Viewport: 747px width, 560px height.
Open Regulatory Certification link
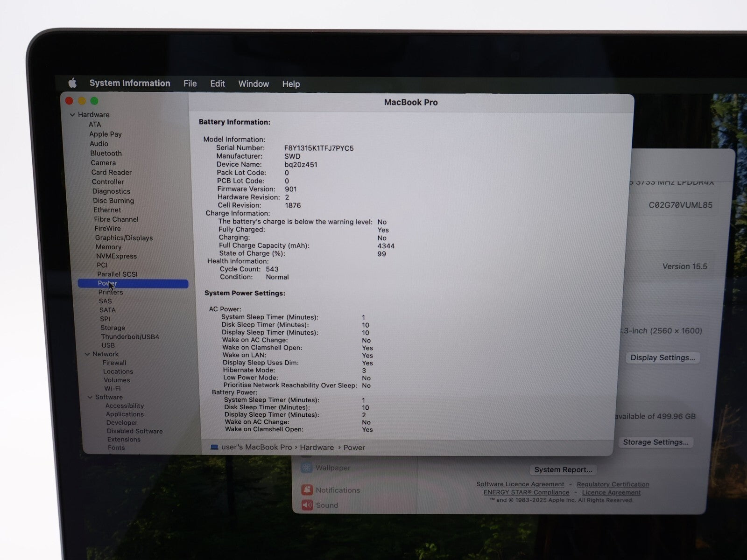(x=613, y=484)
